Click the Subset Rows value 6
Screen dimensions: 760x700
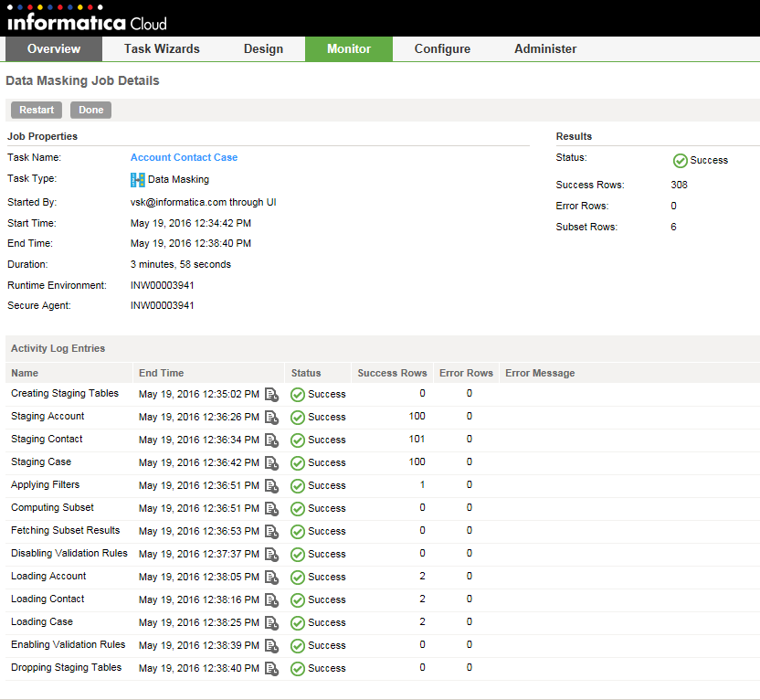674,227
